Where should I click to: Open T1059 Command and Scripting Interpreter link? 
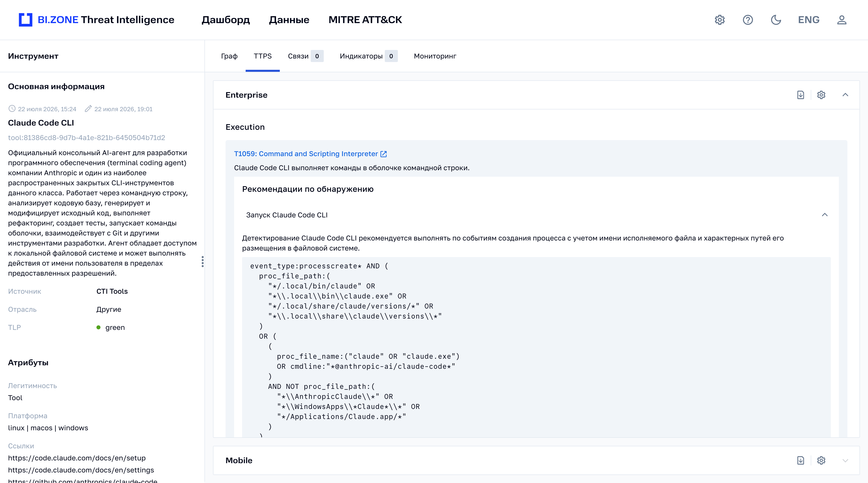306,154
